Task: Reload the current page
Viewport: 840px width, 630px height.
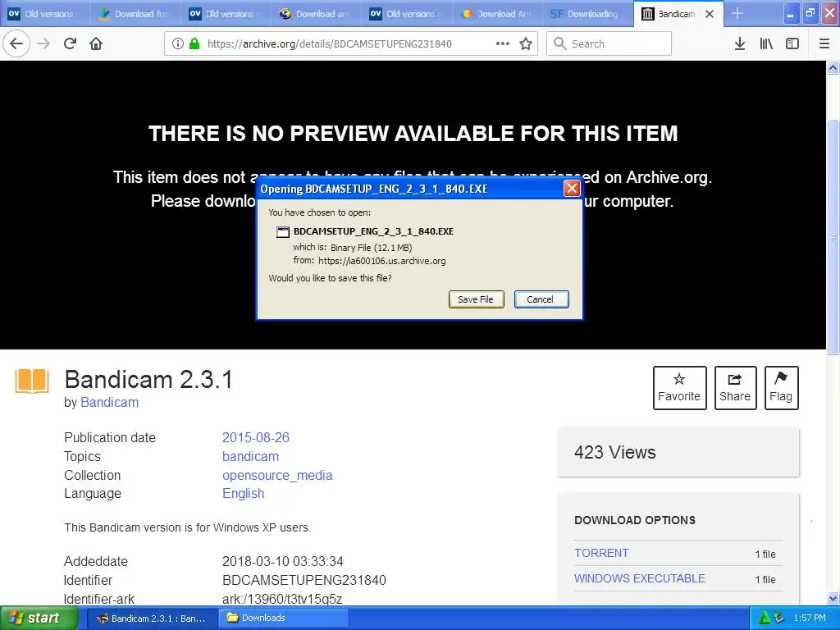Action: pos(71,43)
